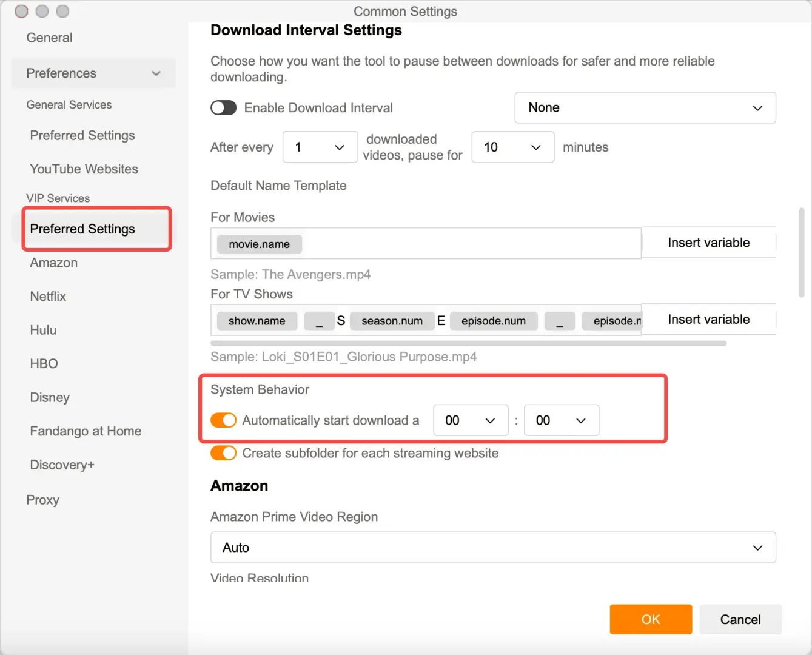Open the None interval dropdown
Image resolution: width=812 pixels, height=655 pixels.
pyautogui.click(x=645, y=108)
